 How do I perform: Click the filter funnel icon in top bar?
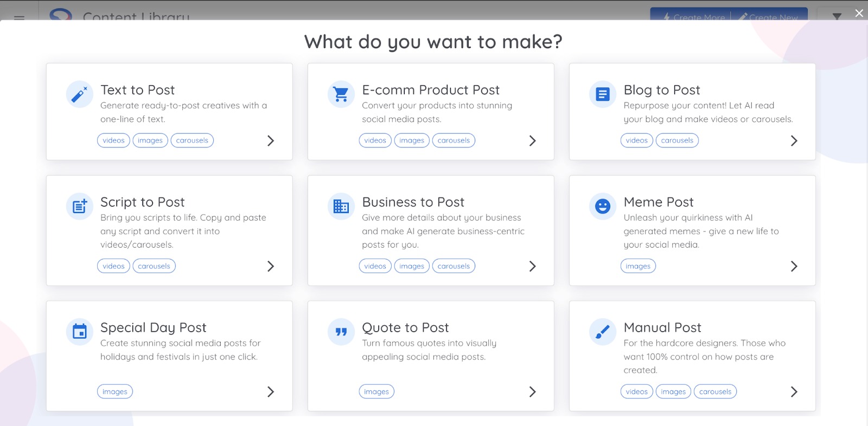(837, 16)
